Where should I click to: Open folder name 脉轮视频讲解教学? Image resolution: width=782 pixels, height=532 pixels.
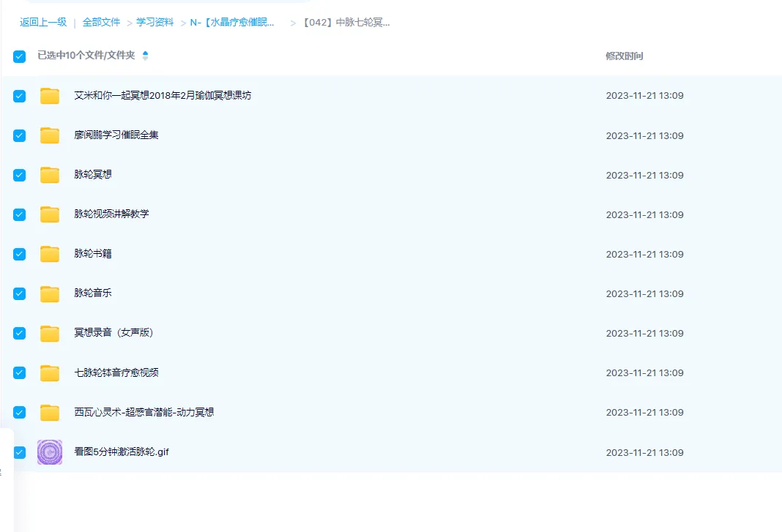click(111, 214)
